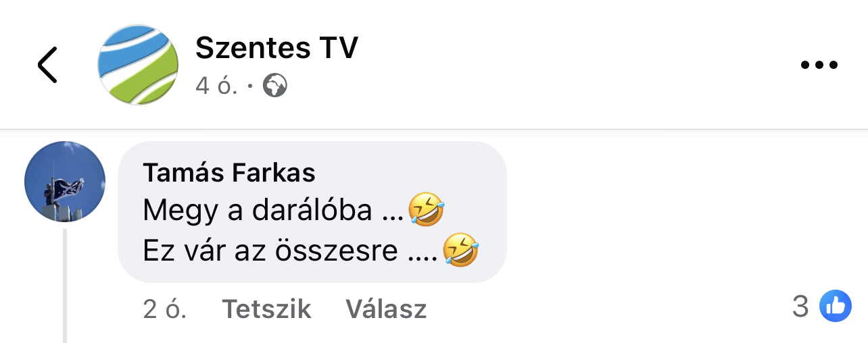The width and height of the screenshot is (868, 343).
Task: Open Tamás Farkas's profile picture
Action: click(x=65, y=182)
